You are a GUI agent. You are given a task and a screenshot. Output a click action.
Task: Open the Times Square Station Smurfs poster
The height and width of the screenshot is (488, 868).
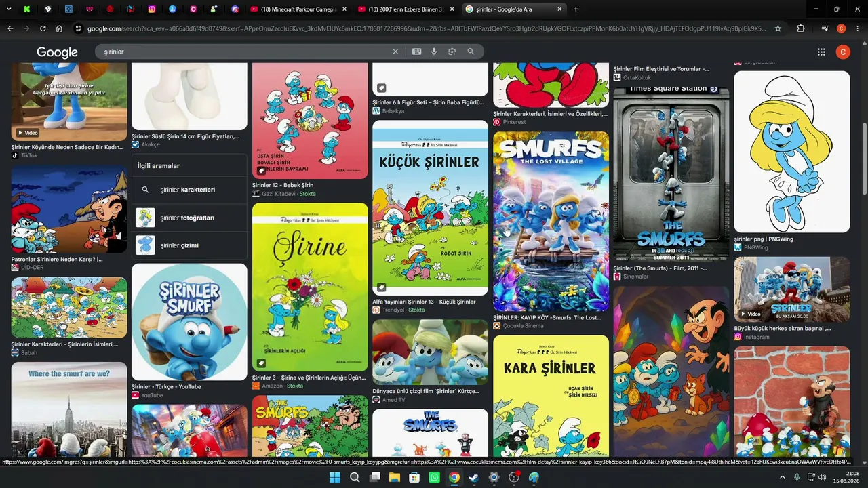tap(671, 174)
